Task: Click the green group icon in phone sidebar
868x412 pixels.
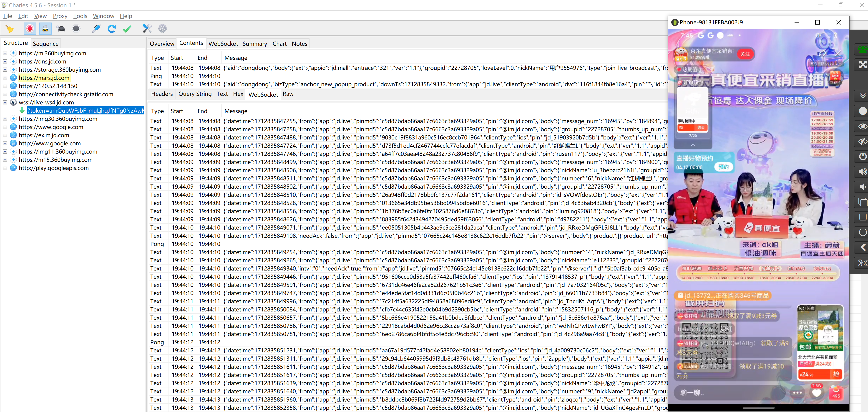Action: pos(862,50)
